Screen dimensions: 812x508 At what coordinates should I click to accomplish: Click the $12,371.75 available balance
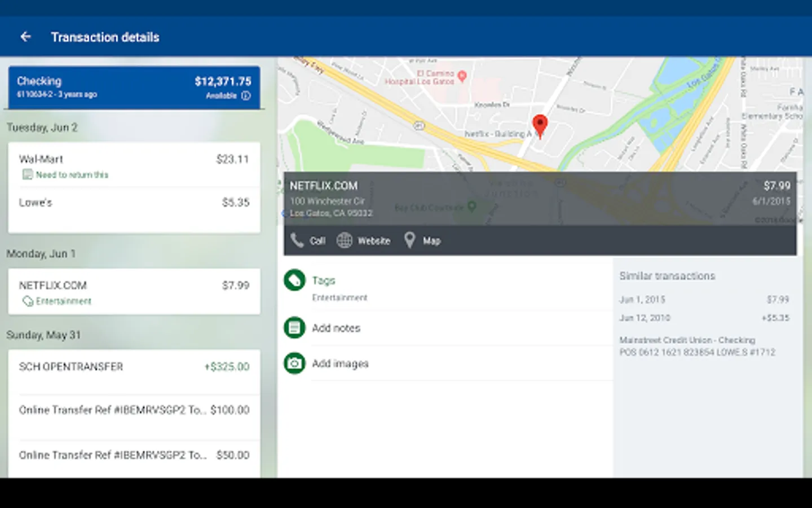click(x=223, y=81)
